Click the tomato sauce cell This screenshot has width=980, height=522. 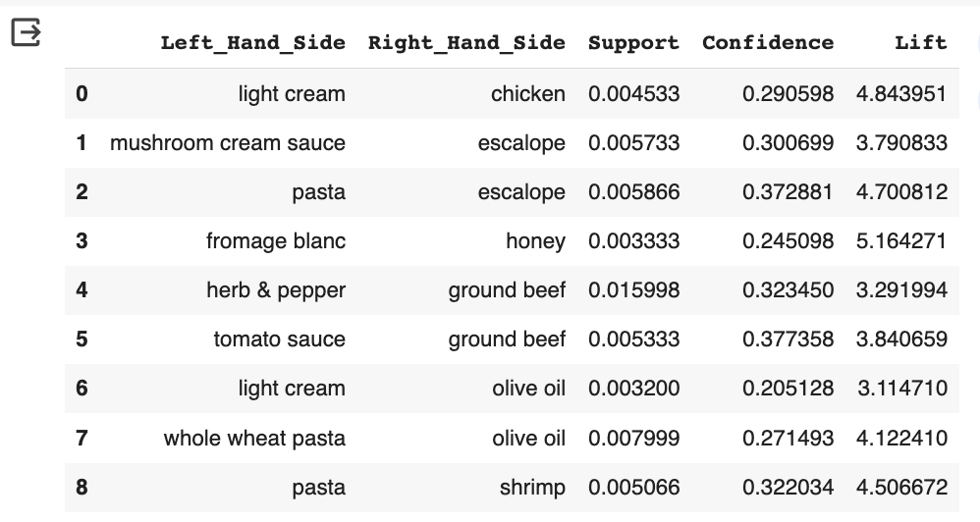click(279, 339)
